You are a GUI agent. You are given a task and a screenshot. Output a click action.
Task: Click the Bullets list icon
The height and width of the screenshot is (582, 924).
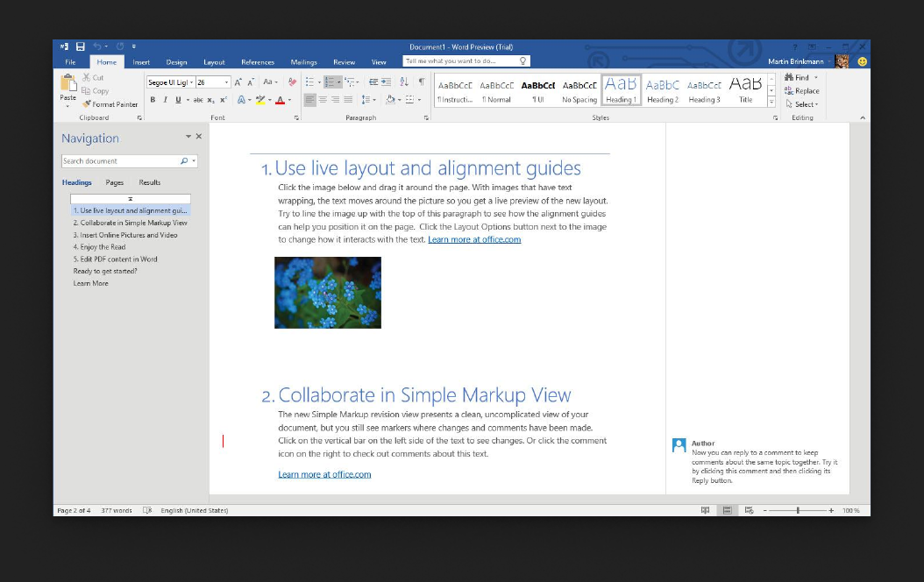pyautogui.click(x=310, y=82)
